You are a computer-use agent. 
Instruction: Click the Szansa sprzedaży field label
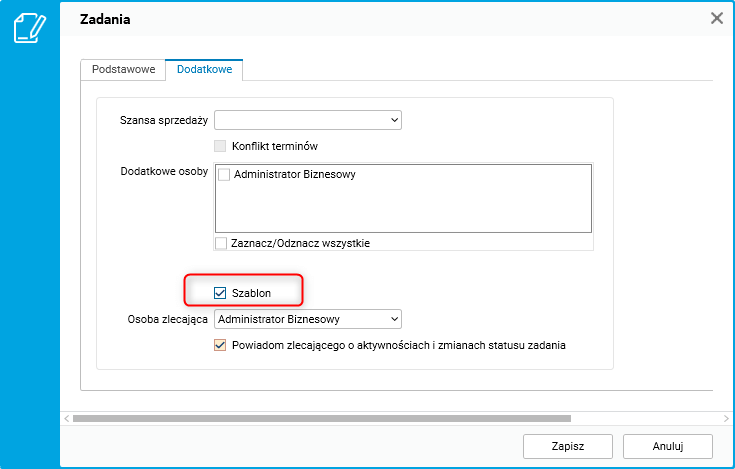[x=163, y=121]
